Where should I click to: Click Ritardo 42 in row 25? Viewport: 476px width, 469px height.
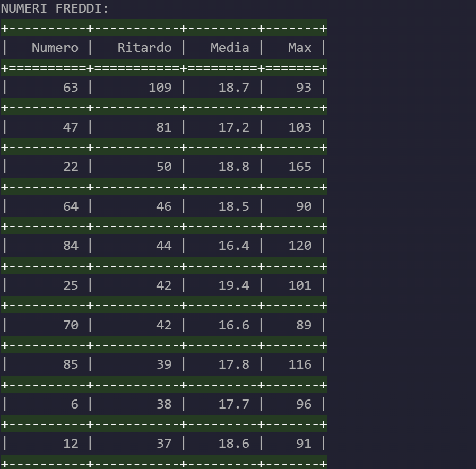pyautogui.click(x=164, y=285)
